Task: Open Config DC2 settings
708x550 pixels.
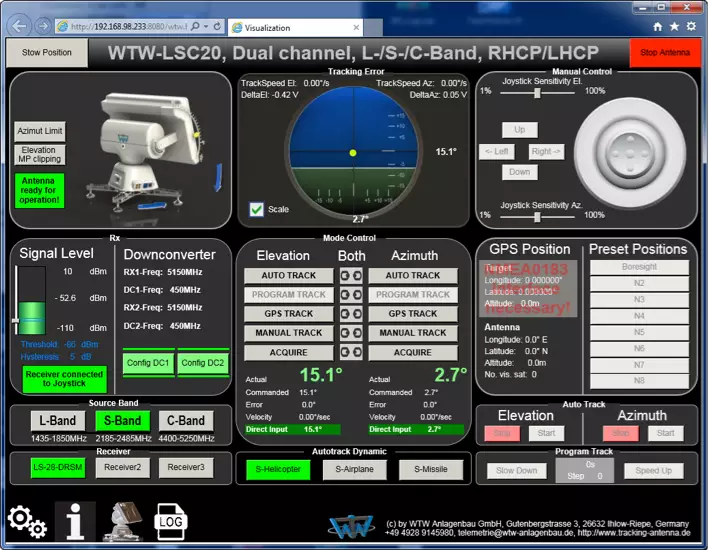Action: pyautogui.click(x=203, y=363)
